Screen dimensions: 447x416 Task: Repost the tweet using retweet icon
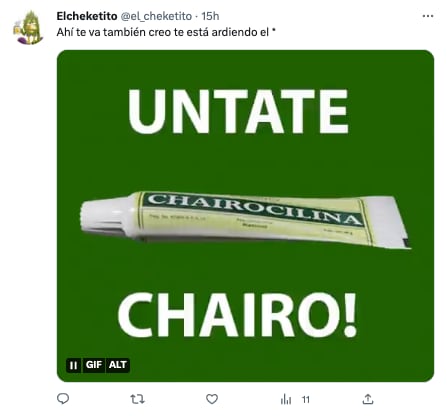coord(137,399)
